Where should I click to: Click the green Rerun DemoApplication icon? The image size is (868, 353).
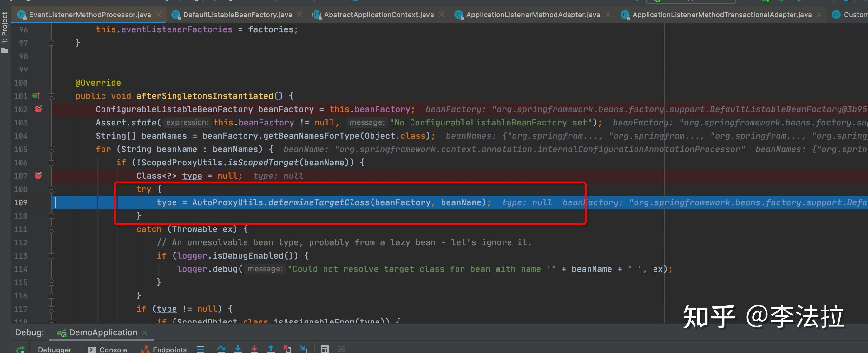pyautogui.click(x=21, y=349)
